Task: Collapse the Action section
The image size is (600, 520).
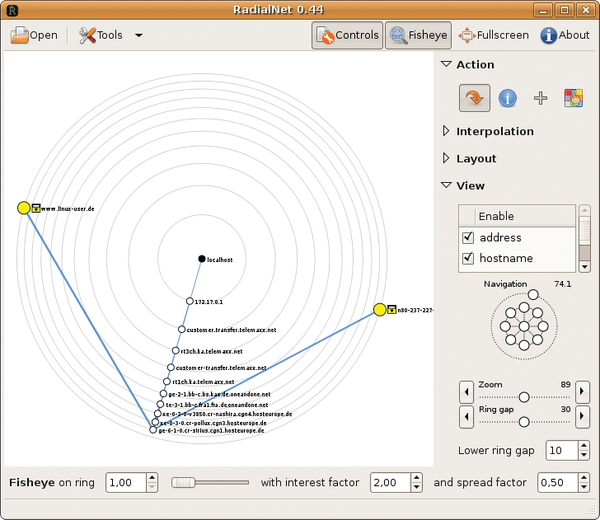Action: [446, 65]
